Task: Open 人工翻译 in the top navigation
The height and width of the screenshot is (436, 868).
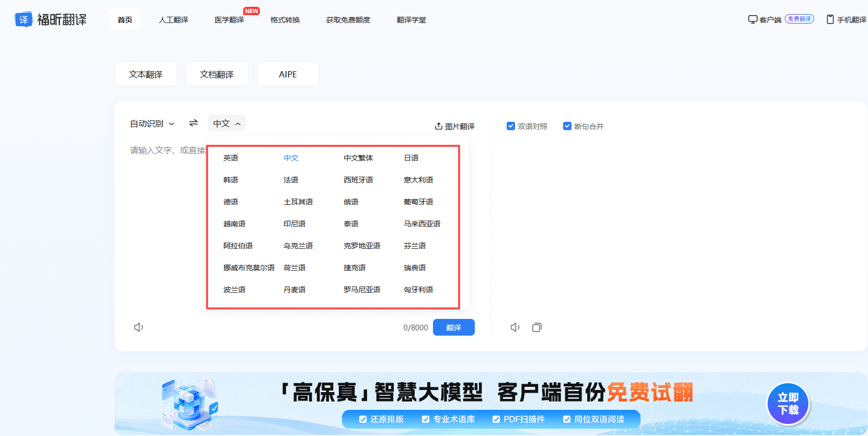Action: click(174, 20)
